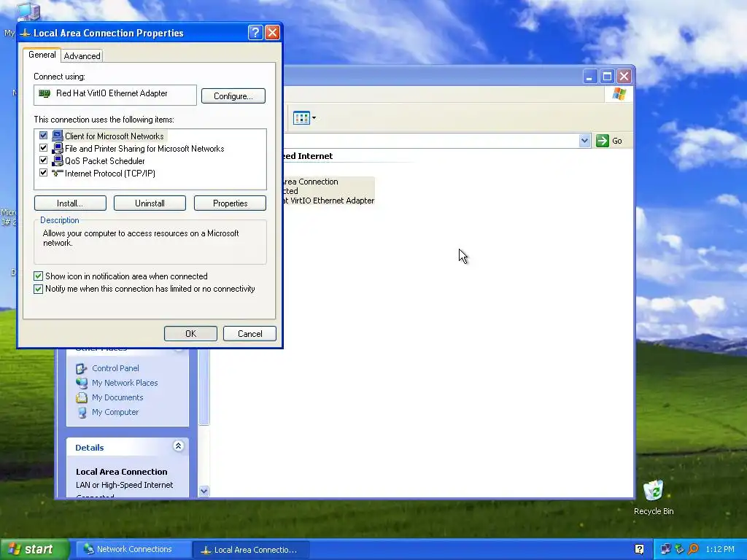Toggle Notify me when limited connectivity checkbox
This screenshot has height=560, width=747.
(38, 289)
